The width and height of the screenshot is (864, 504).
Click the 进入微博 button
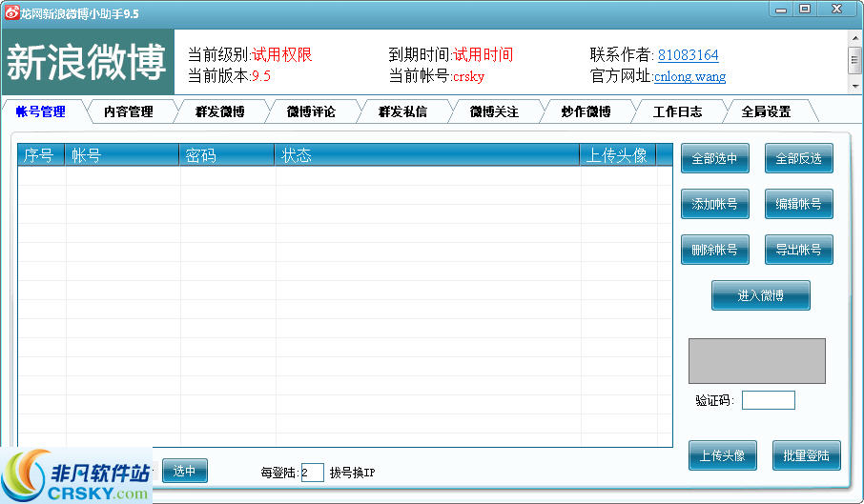760,295
